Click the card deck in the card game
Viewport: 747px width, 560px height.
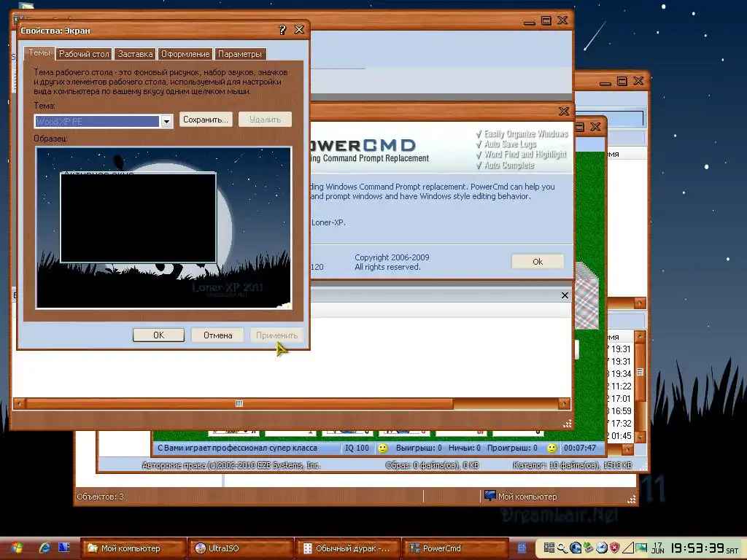coord(587,295)
